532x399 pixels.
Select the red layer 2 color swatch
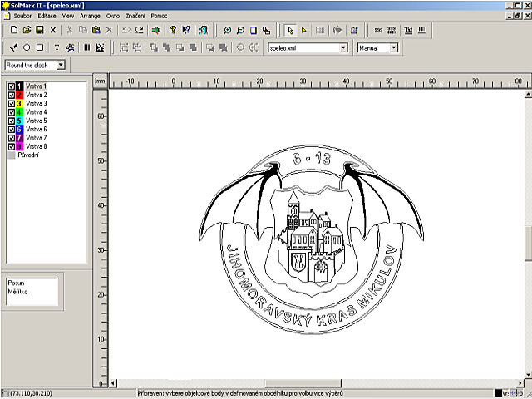[19, 95]
